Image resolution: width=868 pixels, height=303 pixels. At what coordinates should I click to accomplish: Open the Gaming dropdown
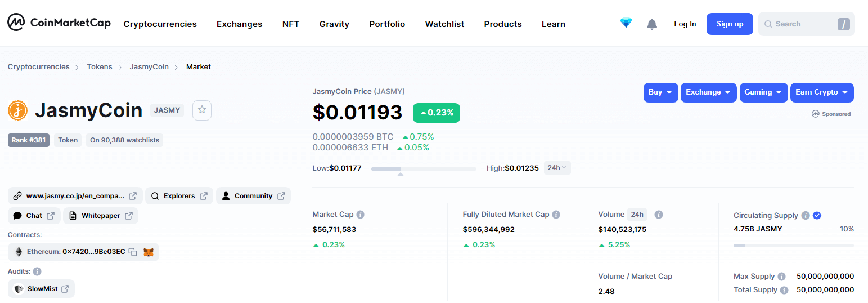tap(763, 92)
